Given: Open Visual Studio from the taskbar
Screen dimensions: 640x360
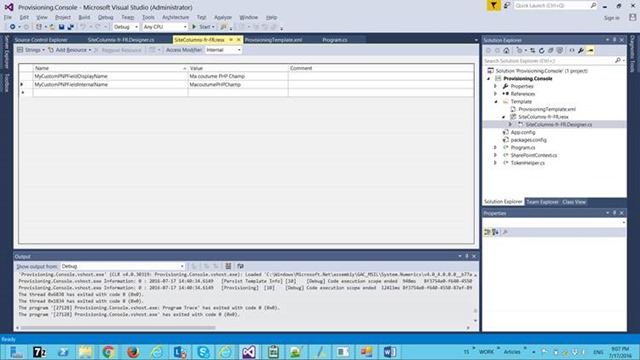Looking at the screenshot, I should (249, 351).
